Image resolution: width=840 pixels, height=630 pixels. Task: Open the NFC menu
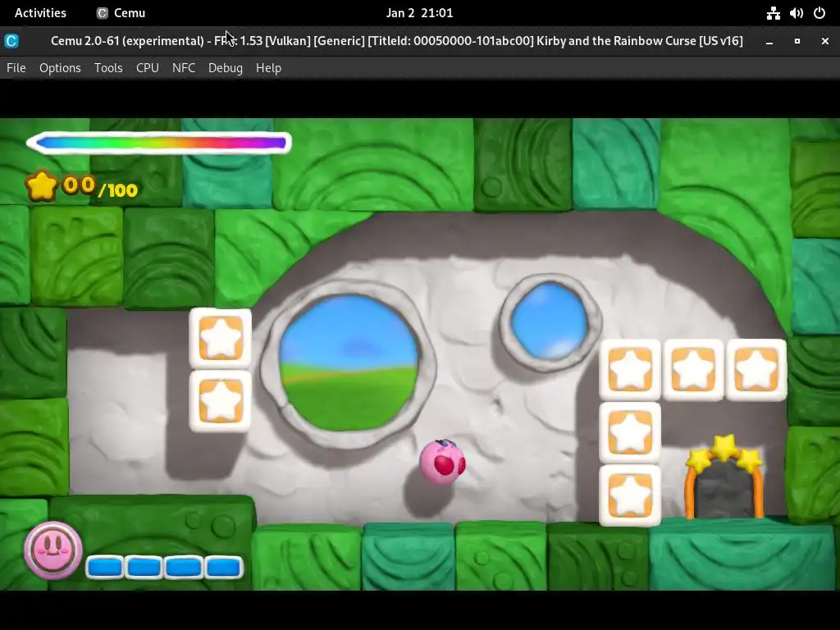point(184,68)
